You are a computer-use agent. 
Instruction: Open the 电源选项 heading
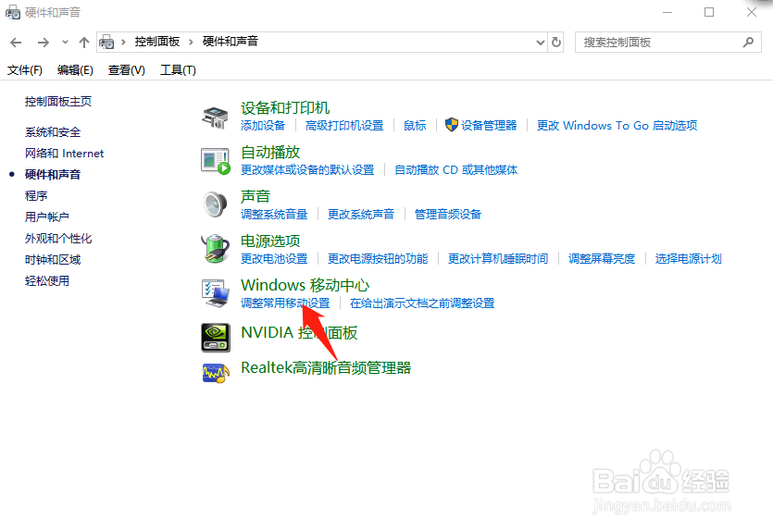coord(270,241)
